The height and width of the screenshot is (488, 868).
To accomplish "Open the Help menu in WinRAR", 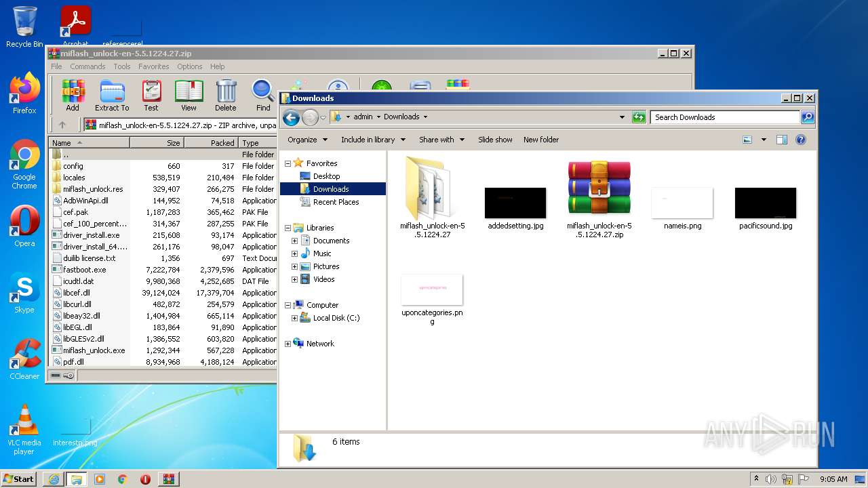I will click(x=217, y=66).
